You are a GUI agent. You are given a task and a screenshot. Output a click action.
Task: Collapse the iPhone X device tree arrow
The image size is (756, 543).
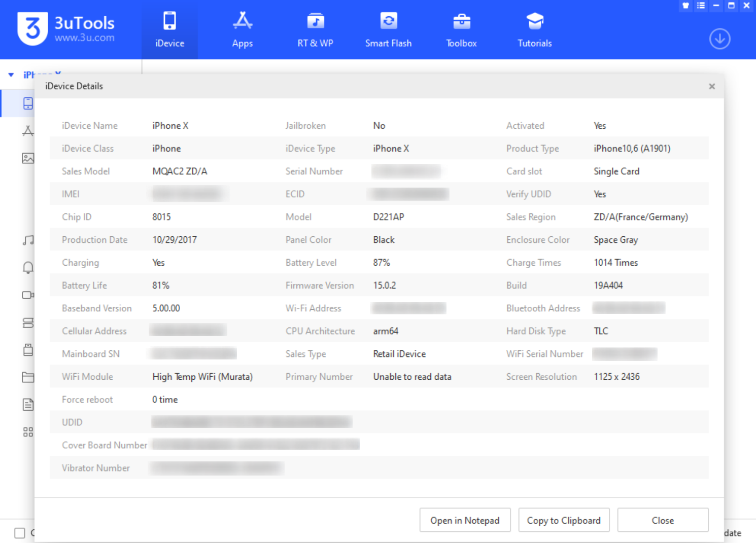[11, 75]
